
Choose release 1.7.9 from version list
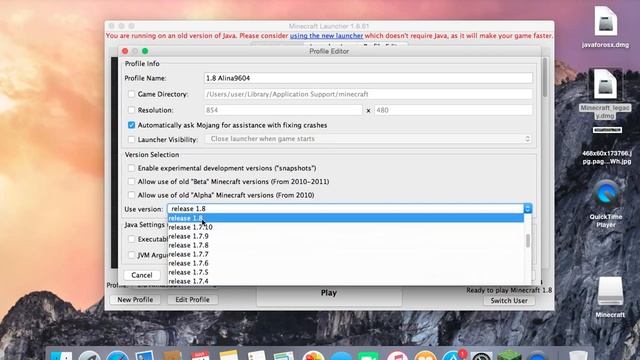346,236
